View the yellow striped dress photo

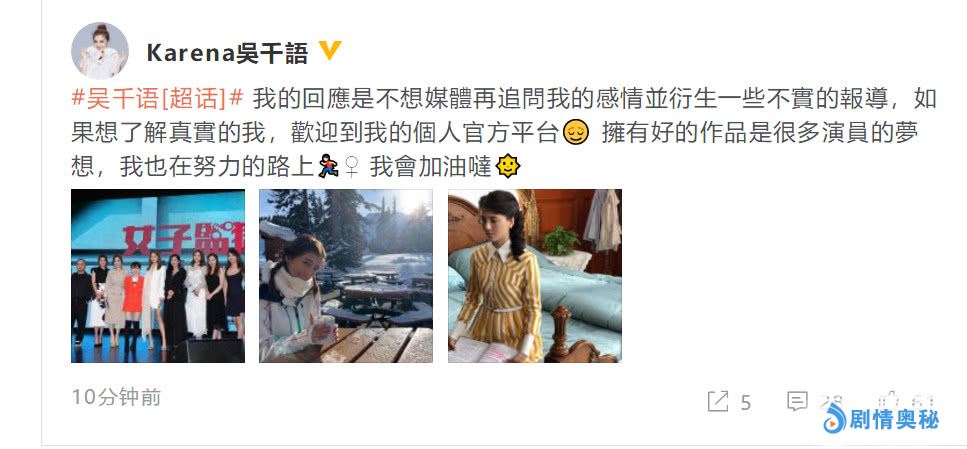click(535, 276)
